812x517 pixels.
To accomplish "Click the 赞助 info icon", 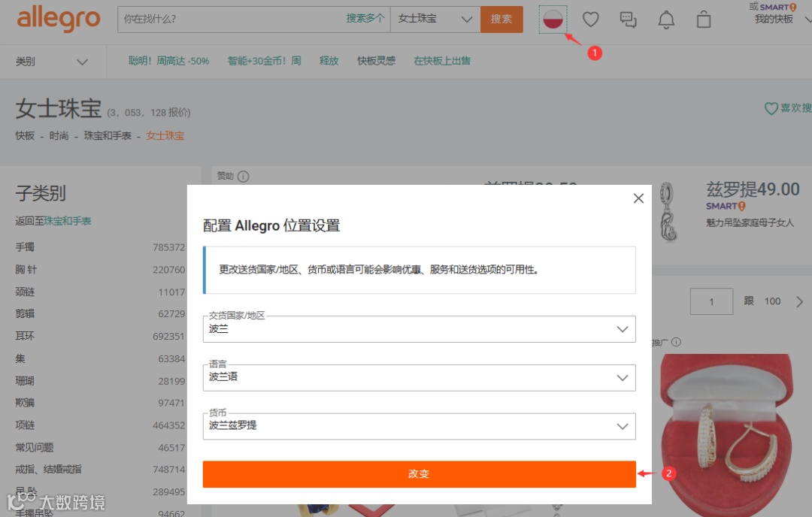I will (x=243, y=177).
